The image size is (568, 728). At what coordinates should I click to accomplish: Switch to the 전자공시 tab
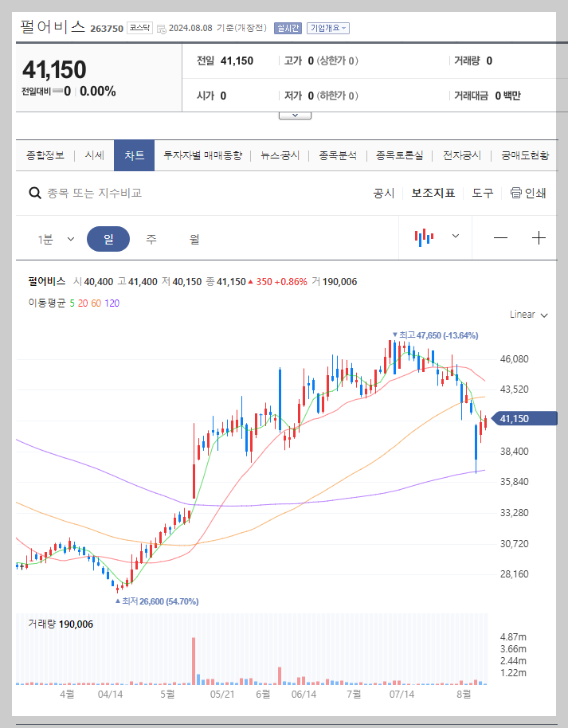(463, 155)
